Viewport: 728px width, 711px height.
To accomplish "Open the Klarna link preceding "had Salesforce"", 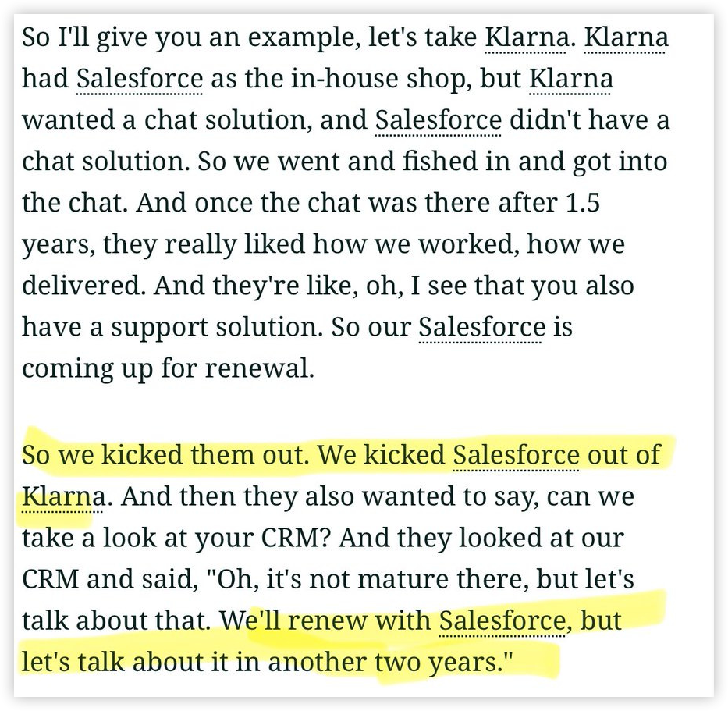I will coord(625,37).
